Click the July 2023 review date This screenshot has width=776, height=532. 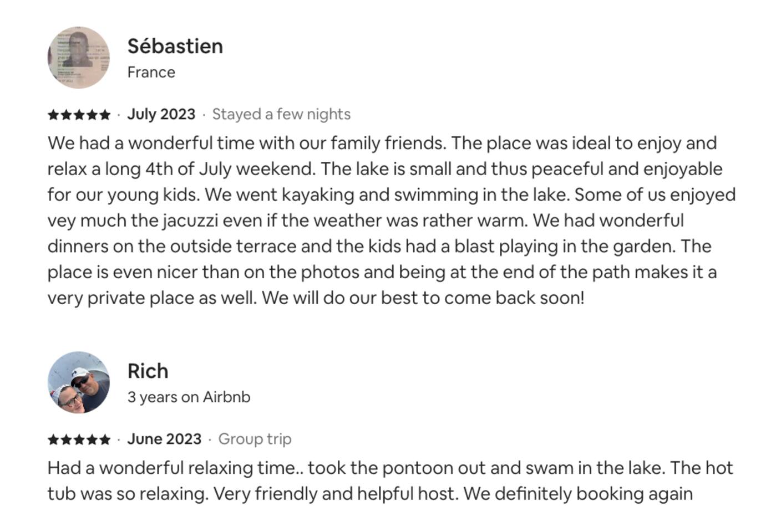(161, 114)
